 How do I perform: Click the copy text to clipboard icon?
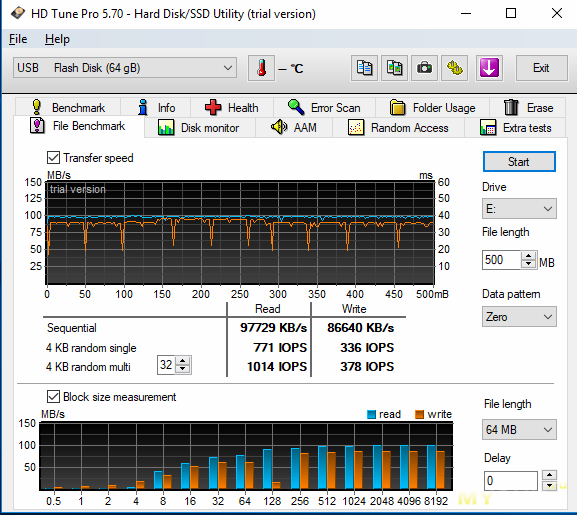[364, 68]
